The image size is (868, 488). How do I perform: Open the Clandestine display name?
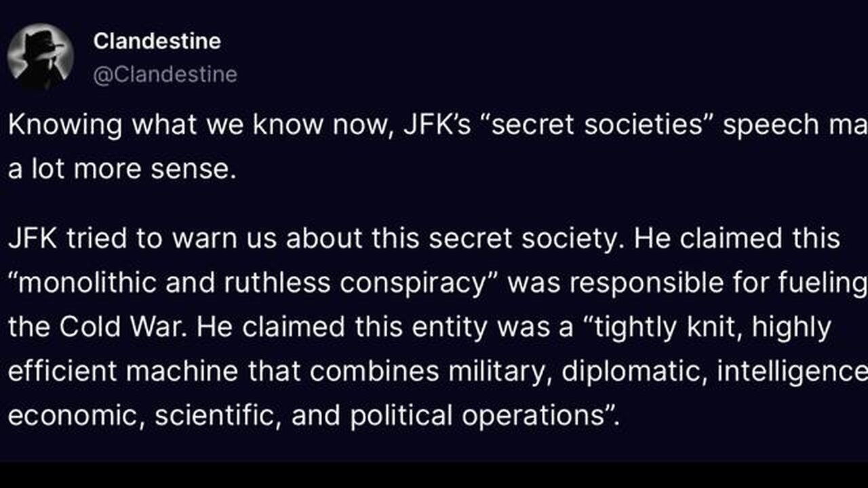pyautogui.click(x=157, y=41)
